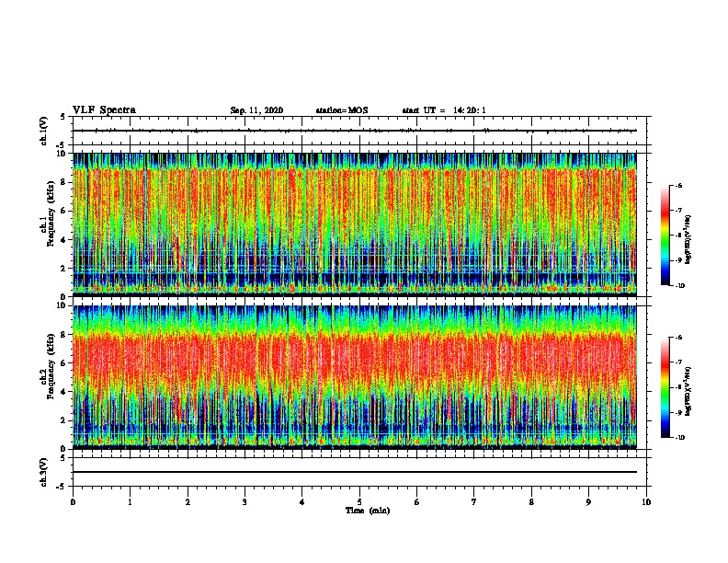
Task: Click time axis tick label "0"
Action: 73,502
